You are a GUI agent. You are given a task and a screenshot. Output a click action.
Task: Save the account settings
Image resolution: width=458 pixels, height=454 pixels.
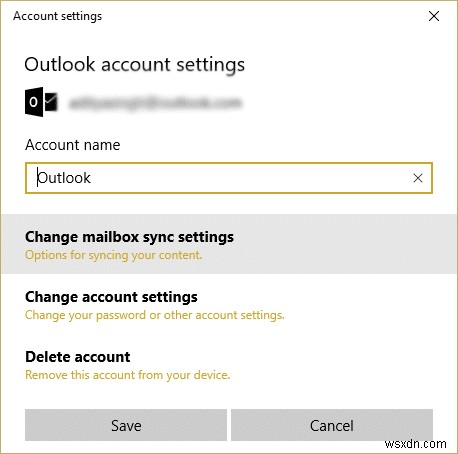(x=126, y=425)
